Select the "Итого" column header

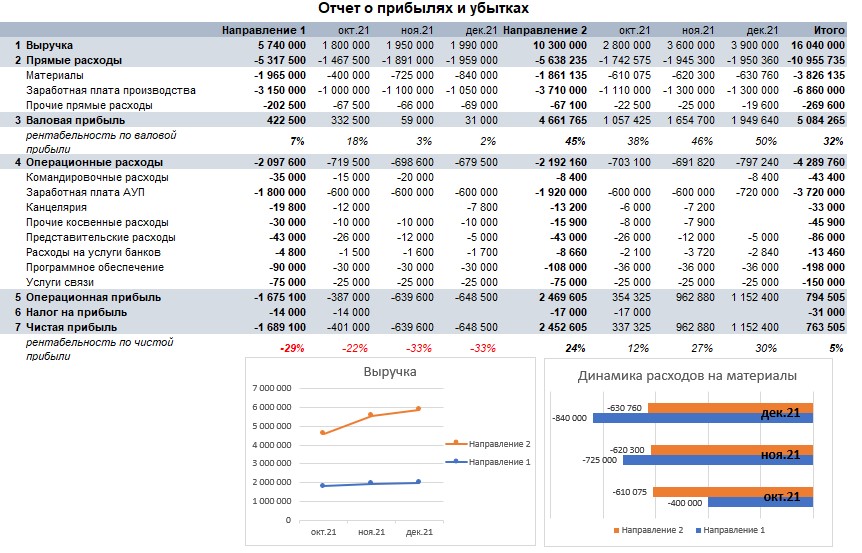coord(827,31)
